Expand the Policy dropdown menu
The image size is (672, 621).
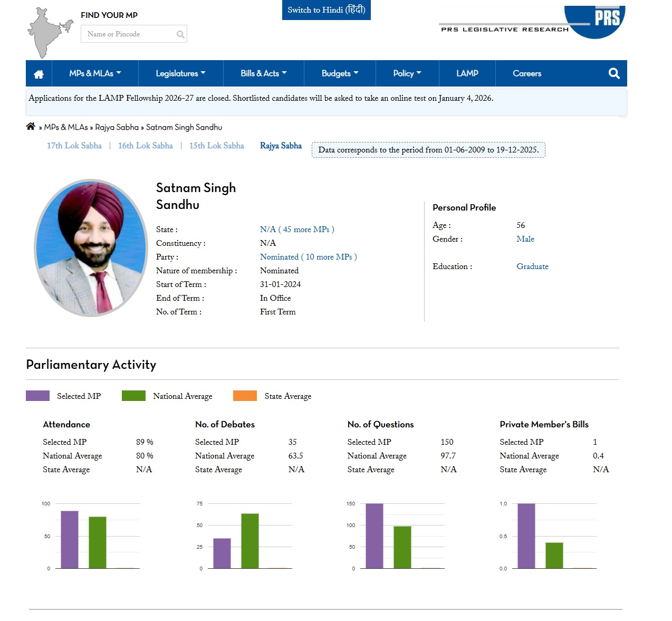point(407,73)
